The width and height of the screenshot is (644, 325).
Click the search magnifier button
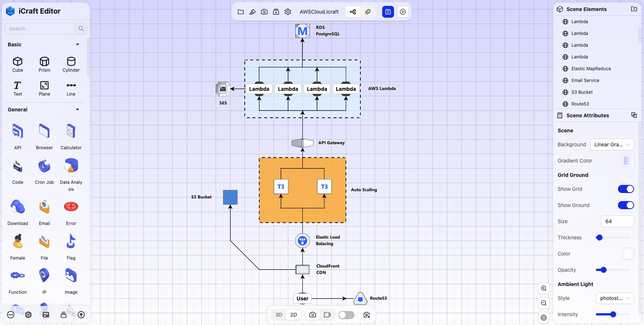[x=81, y=29]
